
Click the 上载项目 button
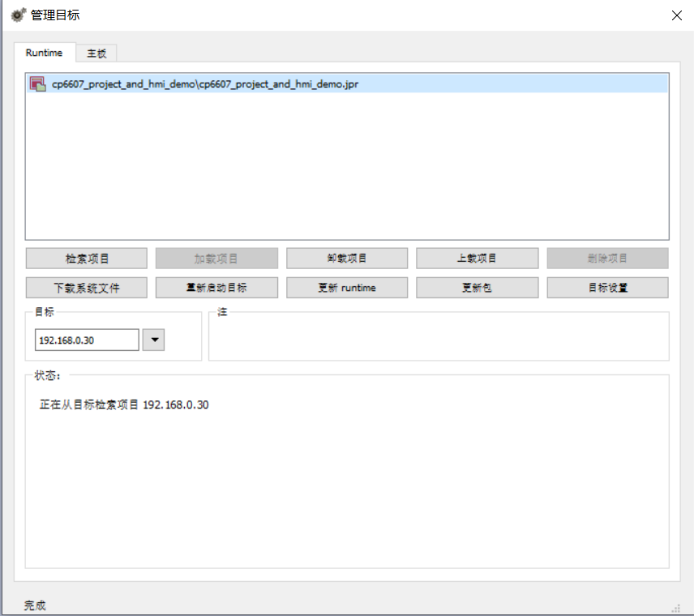(477, 259)
